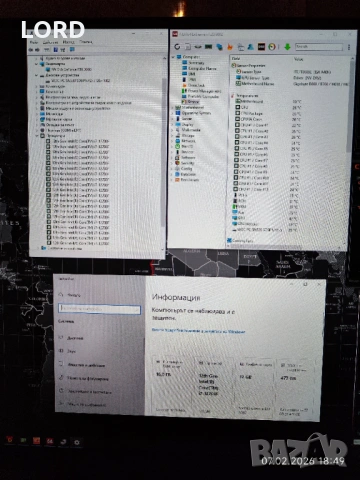Open Файл menu in Device Manager
This screenshot has height=480, width=360.
click(x=34, y=42)
